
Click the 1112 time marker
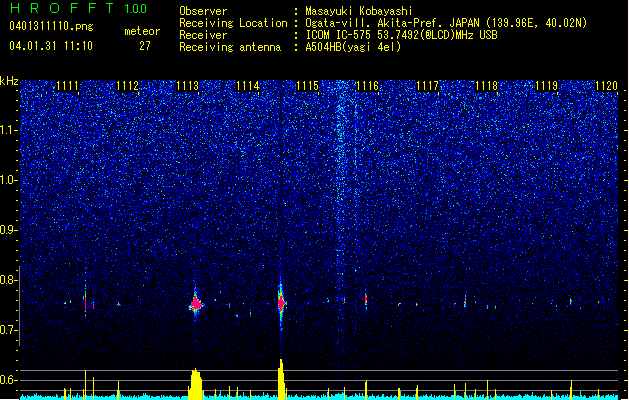tap(128, 86)
